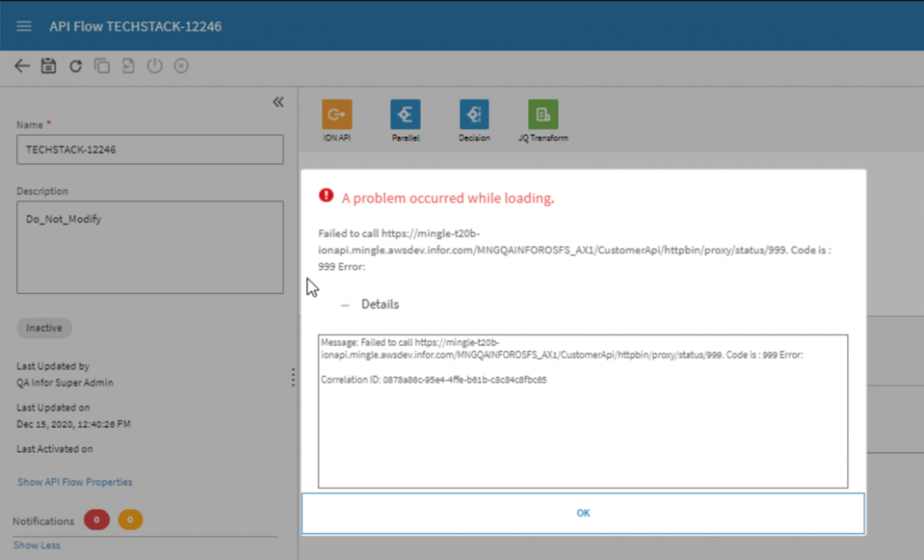
Task: Click the circled X cancel icon
Action: [x=181, y=66]
